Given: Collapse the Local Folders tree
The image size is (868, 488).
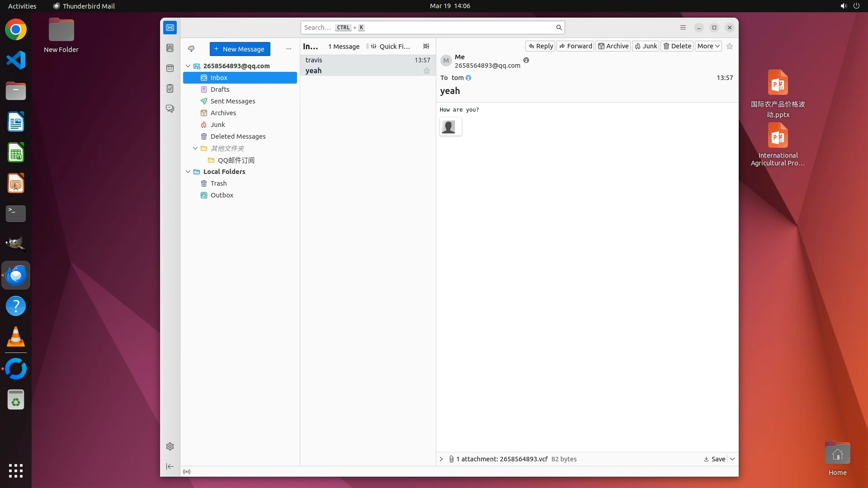Looking at the screenshot, I should coord(188,172).
